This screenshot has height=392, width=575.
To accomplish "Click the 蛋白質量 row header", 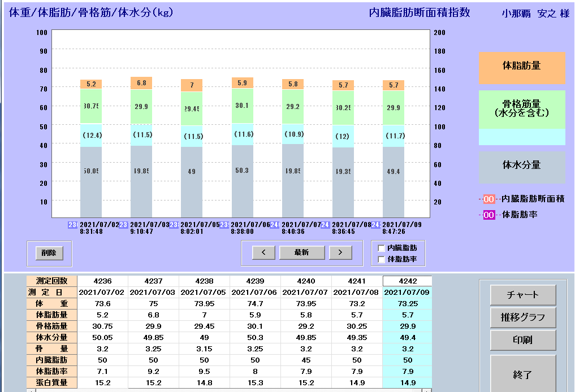I will pos(51,383).
